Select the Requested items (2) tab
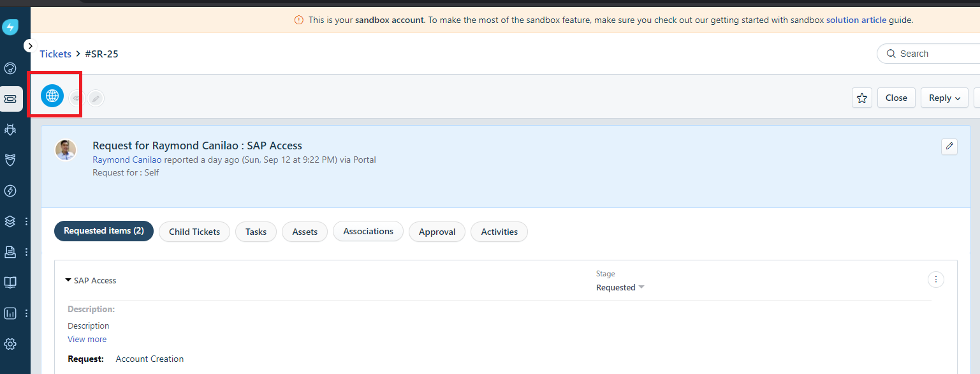980x374 pixels. click(104, 231)
